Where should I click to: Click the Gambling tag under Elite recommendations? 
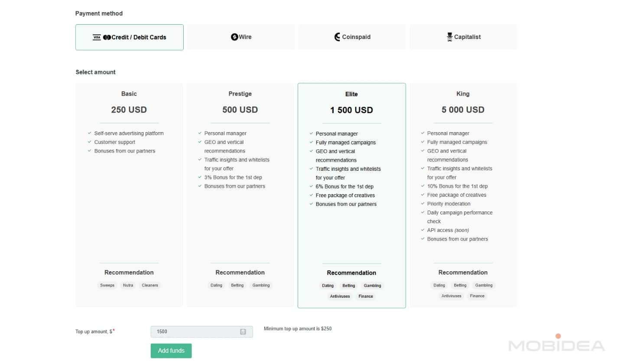372,286
